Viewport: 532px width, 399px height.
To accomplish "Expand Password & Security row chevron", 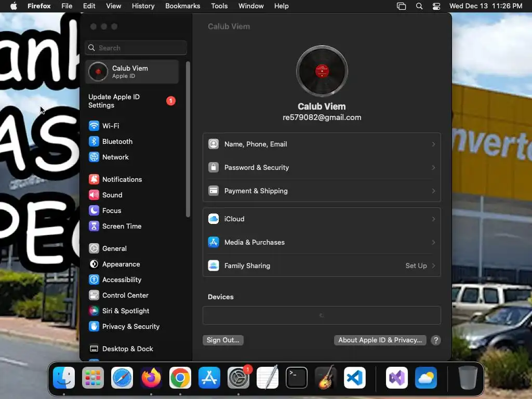I will pos(434,168).
